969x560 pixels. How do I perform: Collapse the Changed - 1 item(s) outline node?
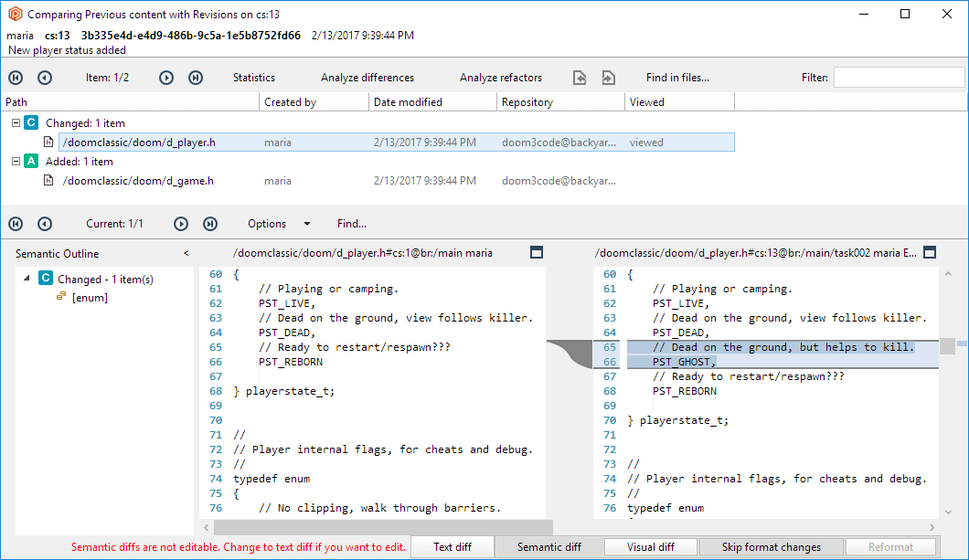pyautogui.click(x=27, y=279)
